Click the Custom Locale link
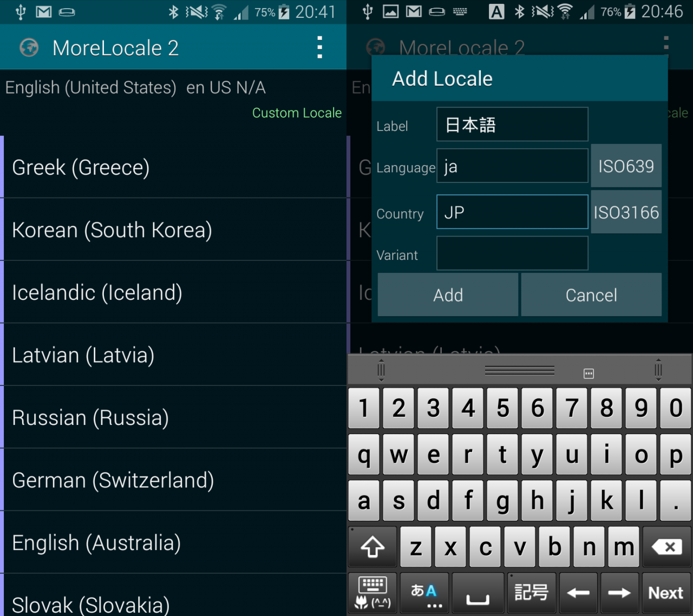Screen dimensions: 693x616 pyautogui.click(x=297, y=113)
